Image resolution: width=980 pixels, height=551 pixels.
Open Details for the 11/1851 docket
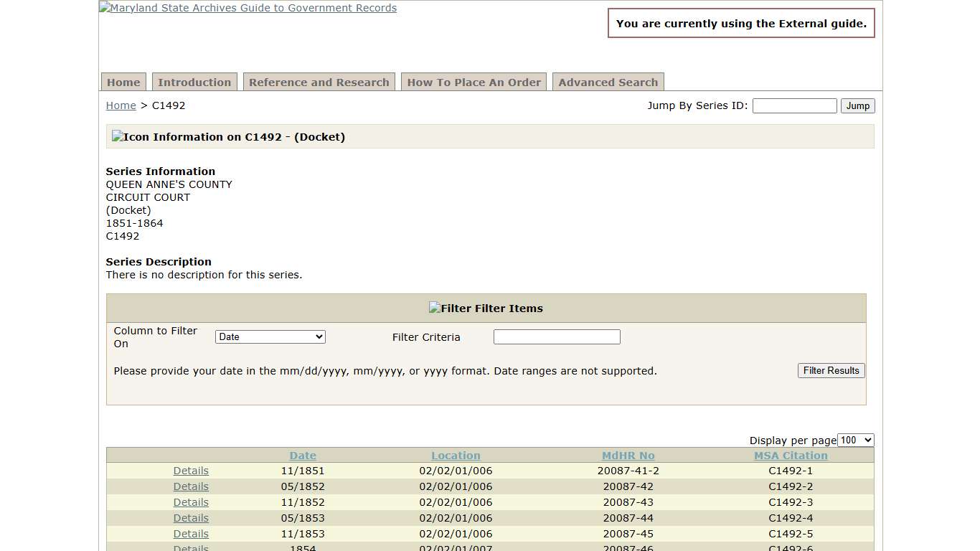(191, 471)
